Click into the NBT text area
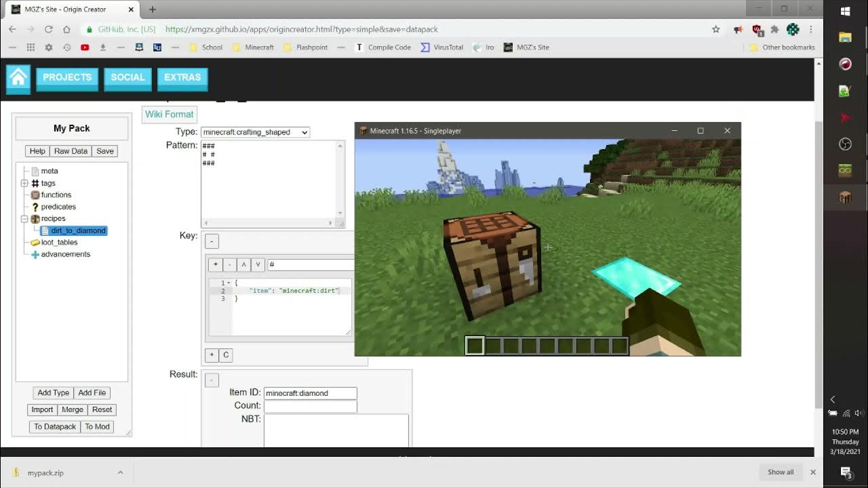 [x=336, y=430]
